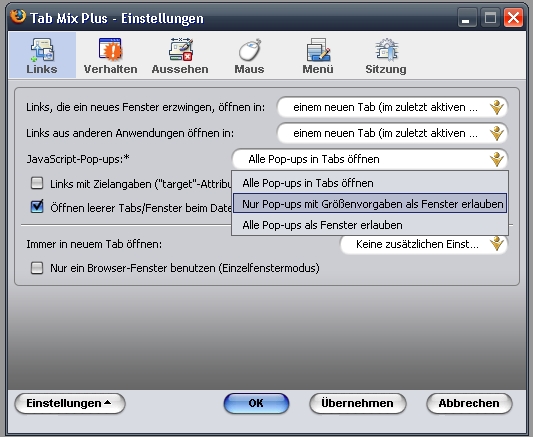Screen dimensions: 533x437
Task: Apply changes with Übernehmen
Action: [358, 403]
